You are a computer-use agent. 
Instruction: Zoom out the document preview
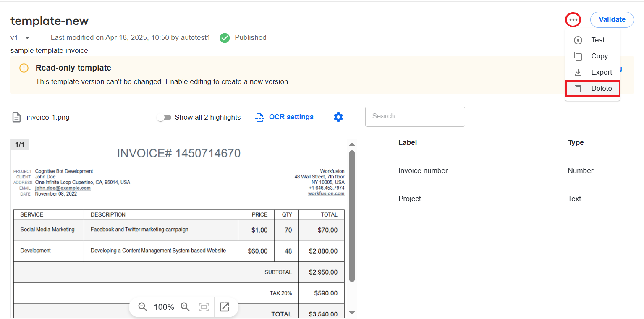click(x=143, y=307)
